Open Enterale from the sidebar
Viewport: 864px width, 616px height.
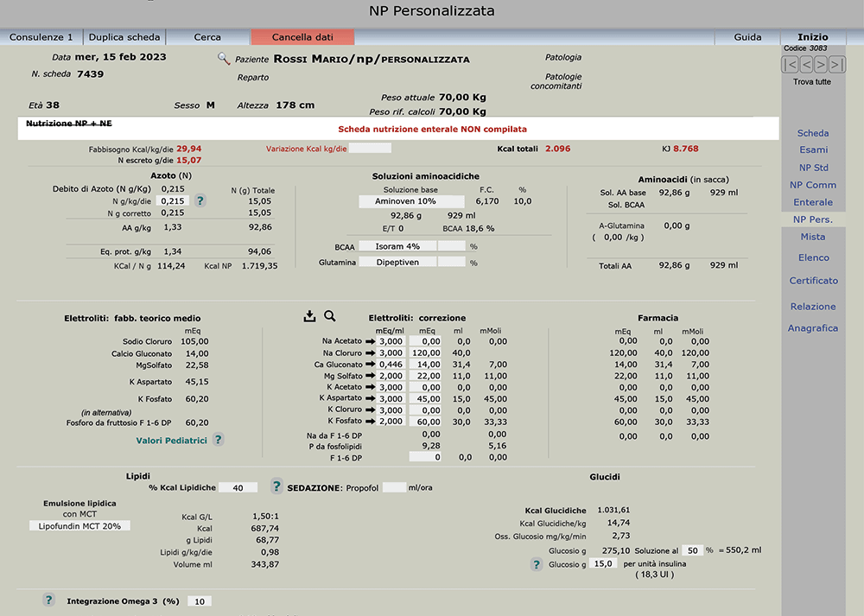(813, 202)
